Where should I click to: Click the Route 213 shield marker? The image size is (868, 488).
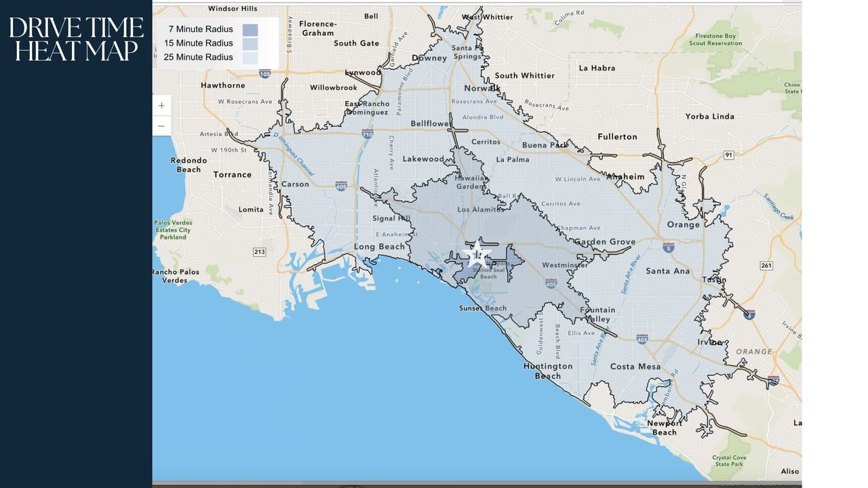click(x=260, y=252)
